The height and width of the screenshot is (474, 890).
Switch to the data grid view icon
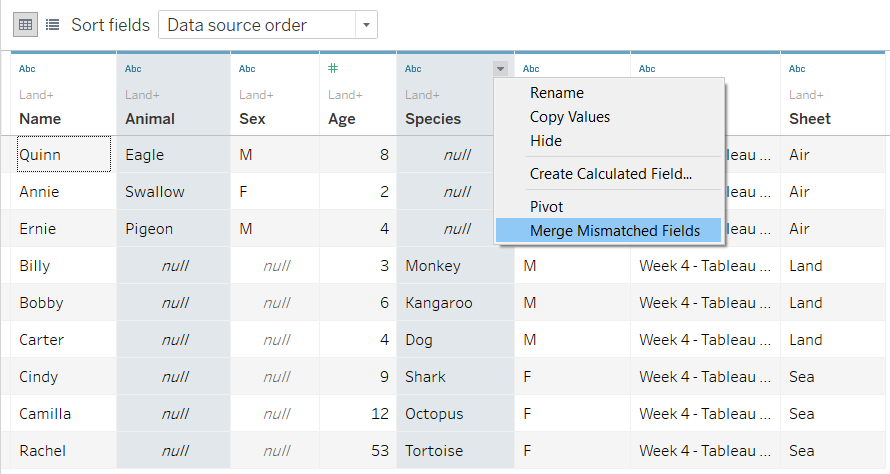(x=26, y=25)
